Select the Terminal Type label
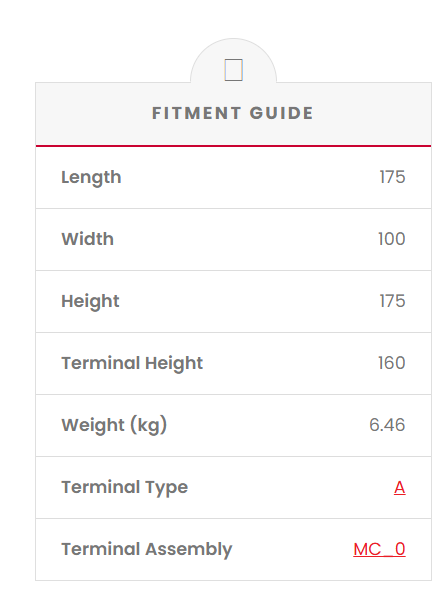 pyautogui.click(x=124, y=488)
